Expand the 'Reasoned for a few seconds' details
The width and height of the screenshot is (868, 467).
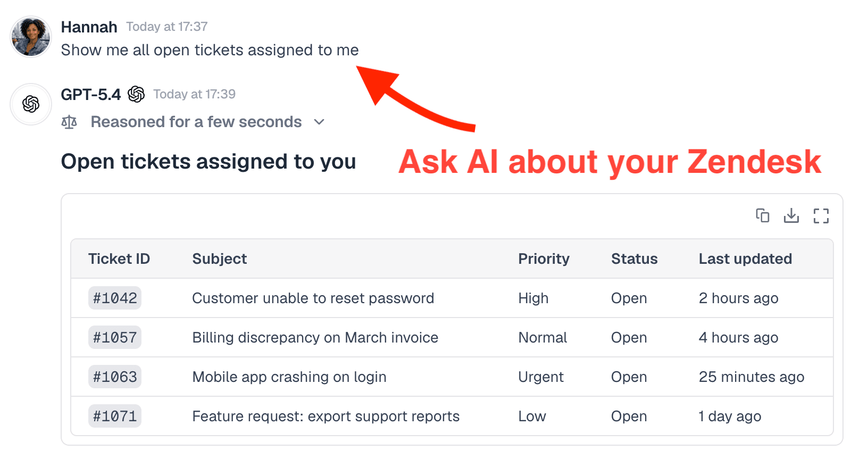[196, 122]
